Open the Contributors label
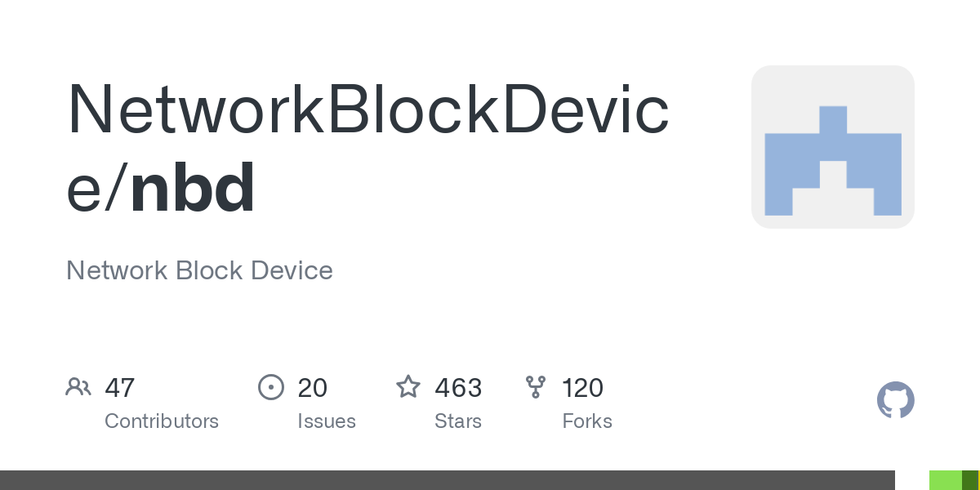The height and width of the screenshot is (490, 980). [x=162, y=421]
